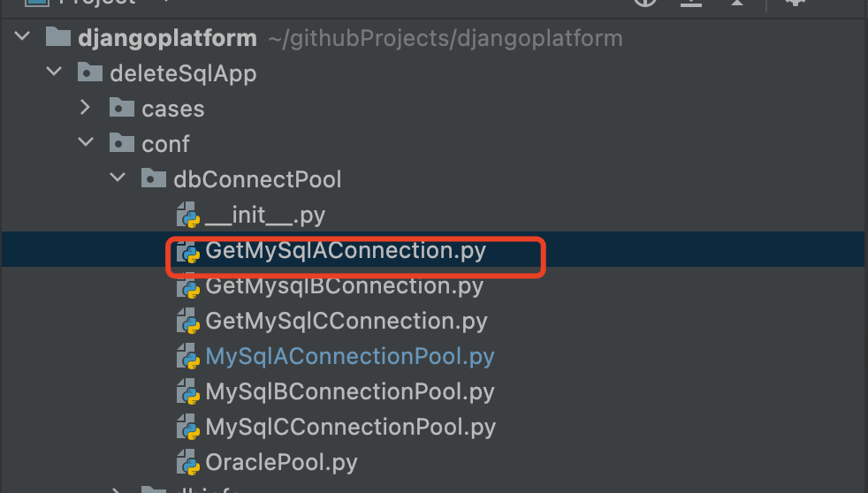
Task: Click the dbConnectPool package folder icon
Action: coord(153,178)
